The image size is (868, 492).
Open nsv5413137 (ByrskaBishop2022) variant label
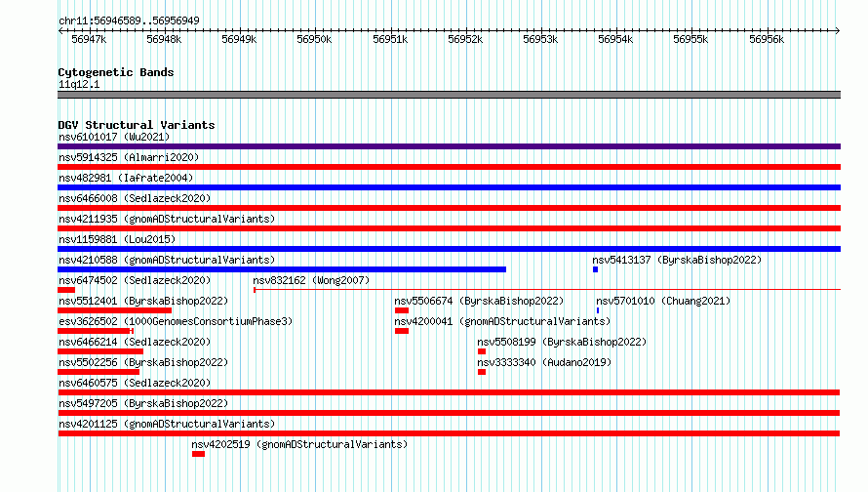(x=677, y=260)
